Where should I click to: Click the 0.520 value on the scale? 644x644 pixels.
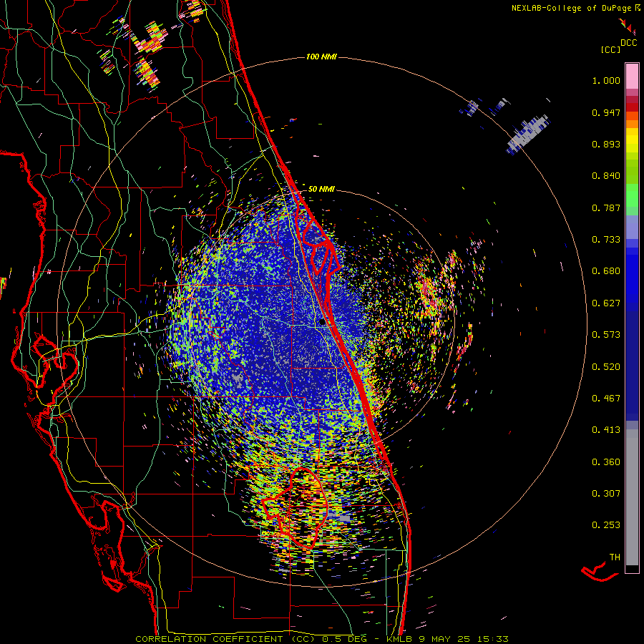click(x=606, y=366)
